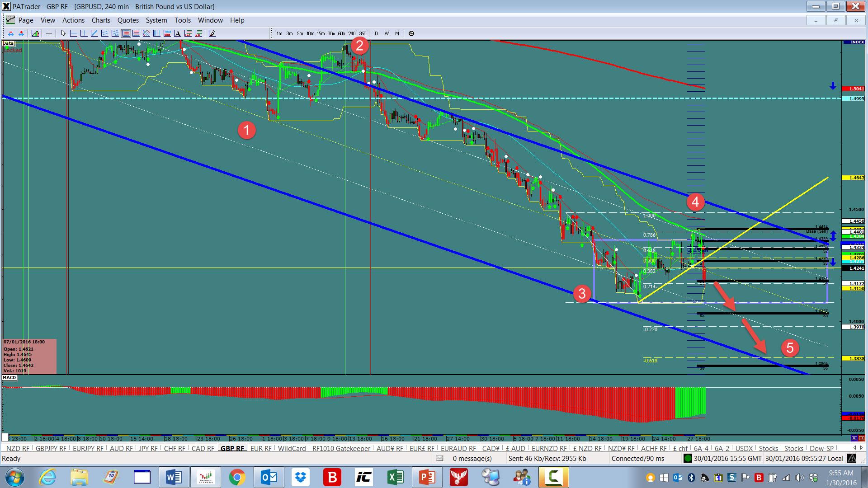Switch chart to 5m timeframe
The width and height of the screenshot is (868, 488).
pos(300,33)
